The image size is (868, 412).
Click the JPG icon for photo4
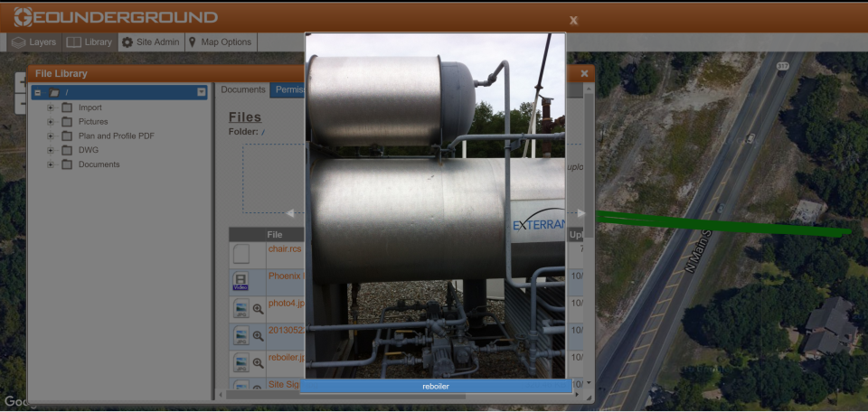coord(241,309)
